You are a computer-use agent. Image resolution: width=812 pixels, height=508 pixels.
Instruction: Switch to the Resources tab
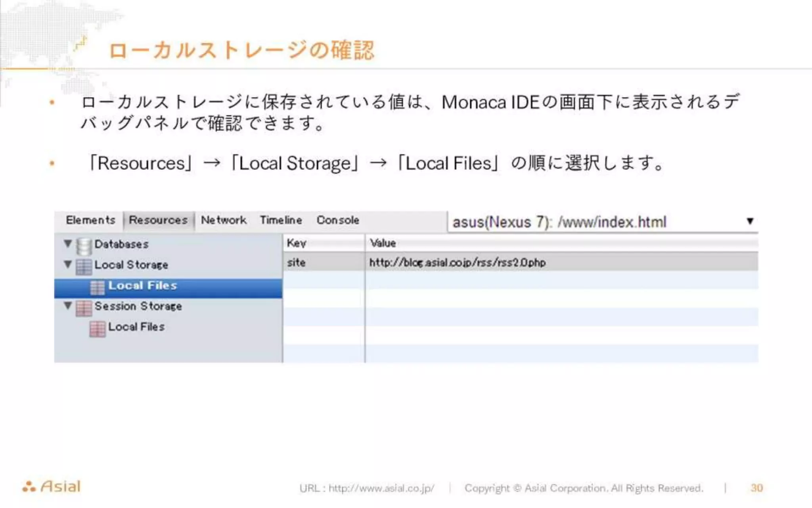[158, 220]
